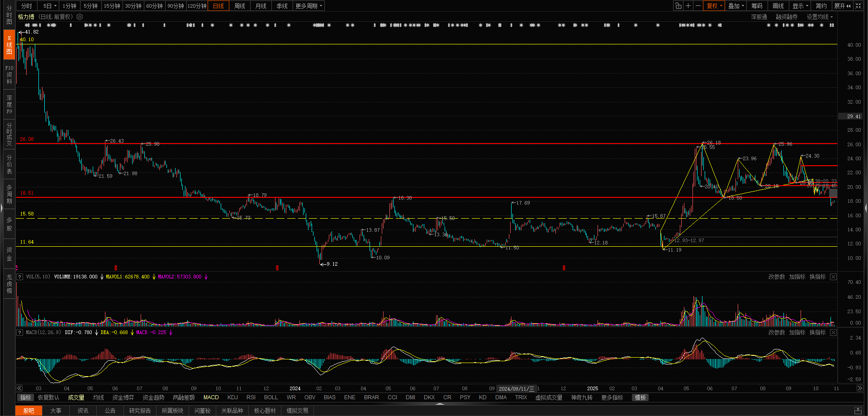Open the 股吧 bottom tab
Viewport: 868px width, 416px height.
coord(29,411)
